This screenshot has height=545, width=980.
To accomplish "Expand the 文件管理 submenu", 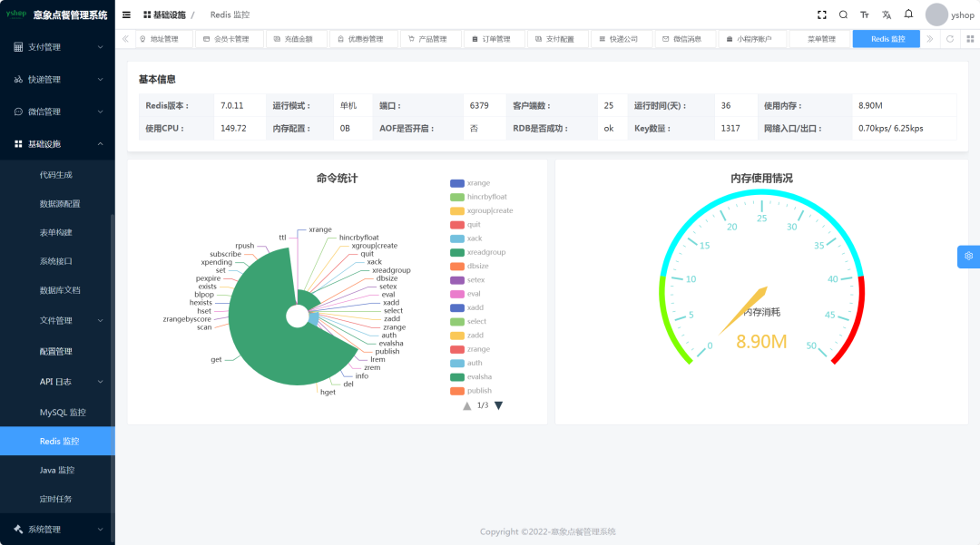I will [x=57, y=320].
